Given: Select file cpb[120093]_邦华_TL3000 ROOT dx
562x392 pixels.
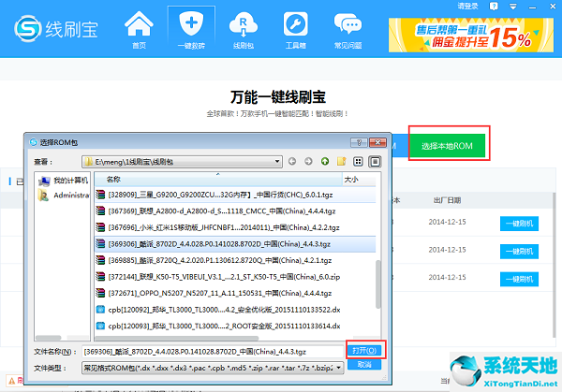Looking at the screenshot, I should point(235,327).
